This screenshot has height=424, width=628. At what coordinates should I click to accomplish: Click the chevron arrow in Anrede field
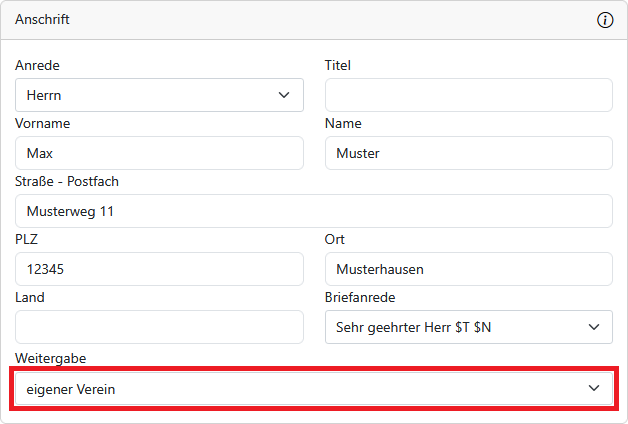tap(283, 95)
